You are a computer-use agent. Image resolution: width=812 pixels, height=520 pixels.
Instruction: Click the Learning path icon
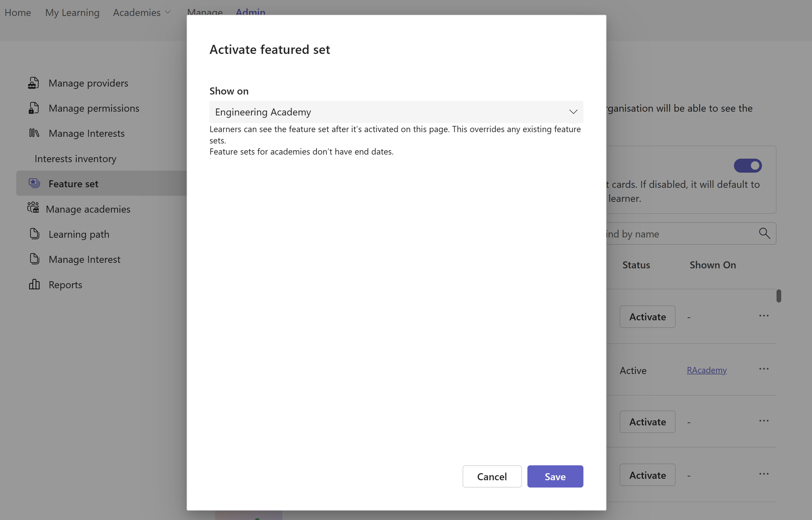tap(34, 233)
